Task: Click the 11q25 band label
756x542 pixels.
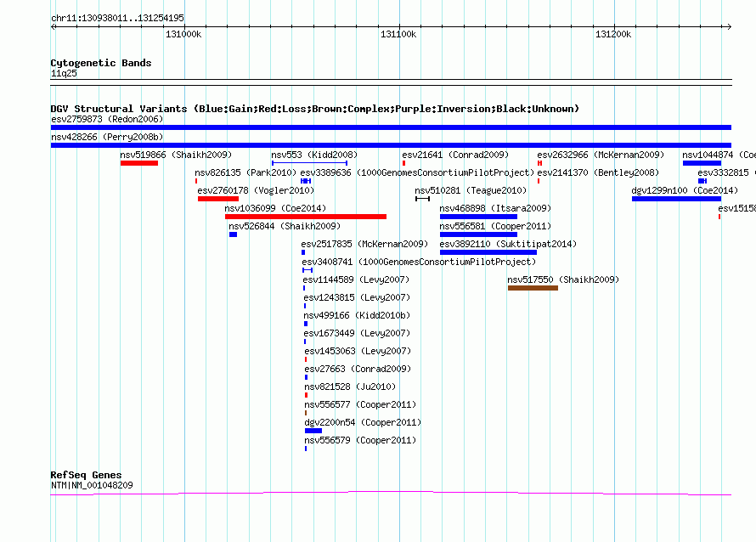Action: pyautogui.click(x=64, y=73)
